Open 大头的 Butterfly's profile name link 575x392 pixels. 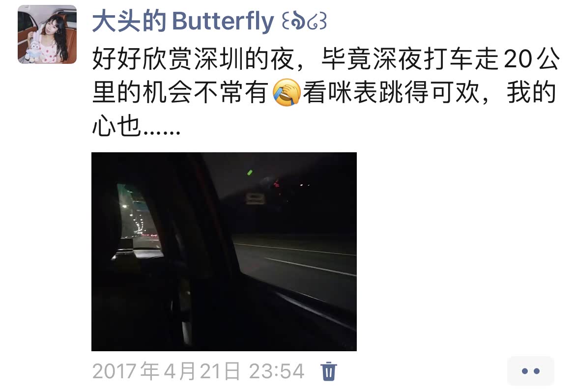(x=209, y=21)
